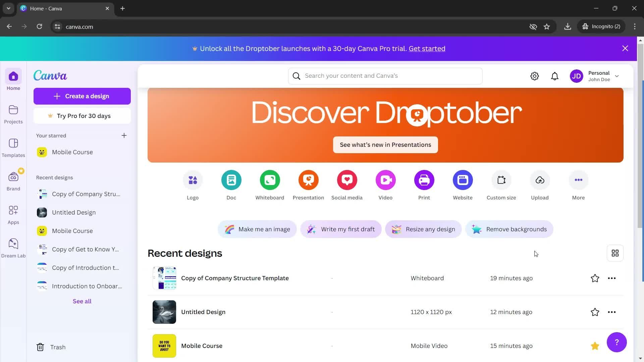Open Copy of Get to Know Y... in sidebar
The image size is (644, 362).
[x=82, y=249]
